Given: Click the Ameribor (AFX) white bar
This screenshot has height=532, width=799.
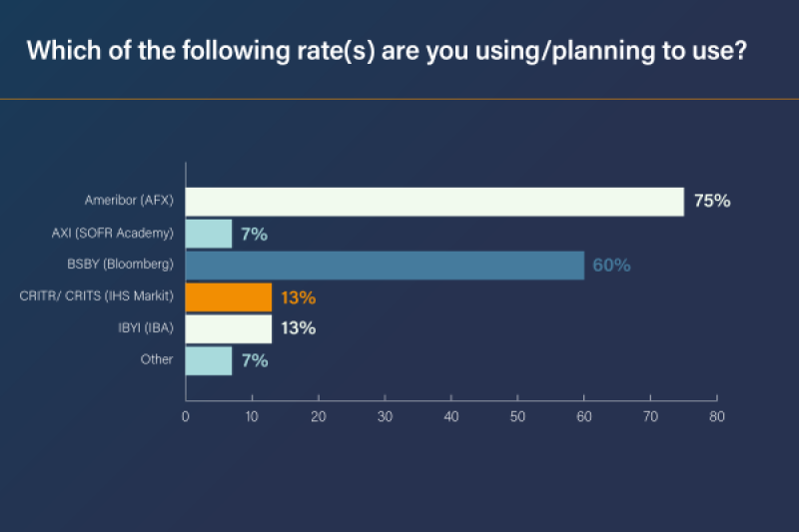Looking at the screenshot, I should pos(434,202).
